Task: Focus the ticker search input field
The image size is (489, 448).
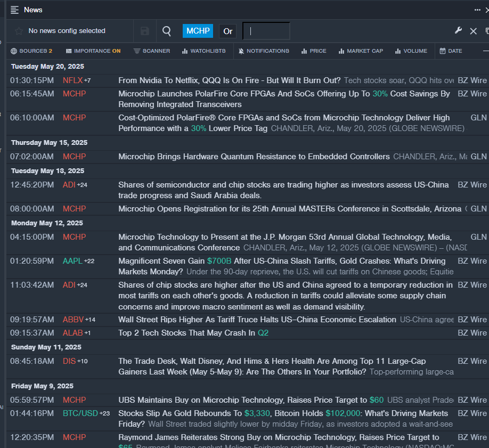Action: click(266, 31)
